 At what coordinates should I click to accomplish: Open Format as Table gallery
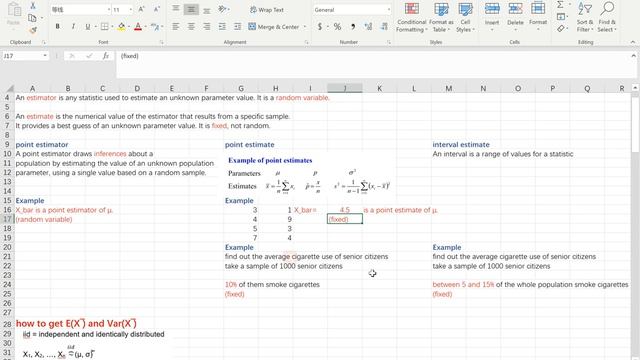tap(441, 18)
